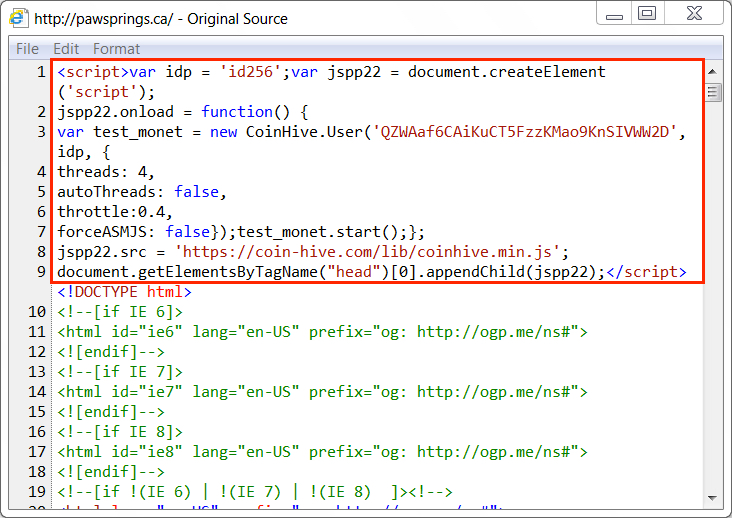Click 'forceASMJS' on line 7
The height and width of the screenshot is (518, 732).
pos(102,232)
